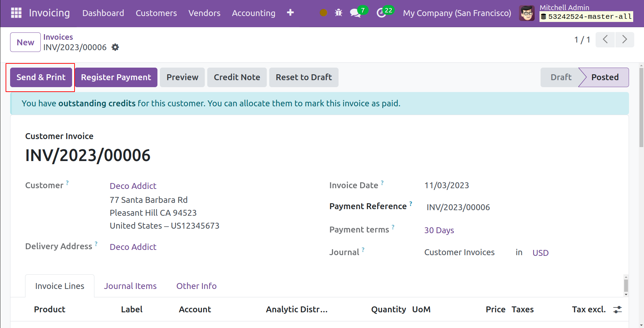Open the Customers menu
The width and height of the screenshot is (644, 328).
(x=156, y=13)
